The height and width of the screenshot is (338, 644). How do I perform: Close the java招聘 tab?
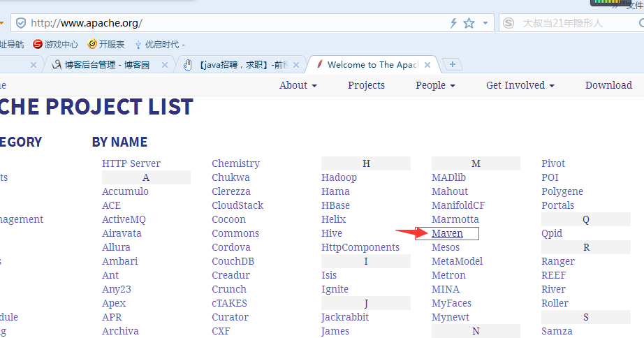point(296,65)
